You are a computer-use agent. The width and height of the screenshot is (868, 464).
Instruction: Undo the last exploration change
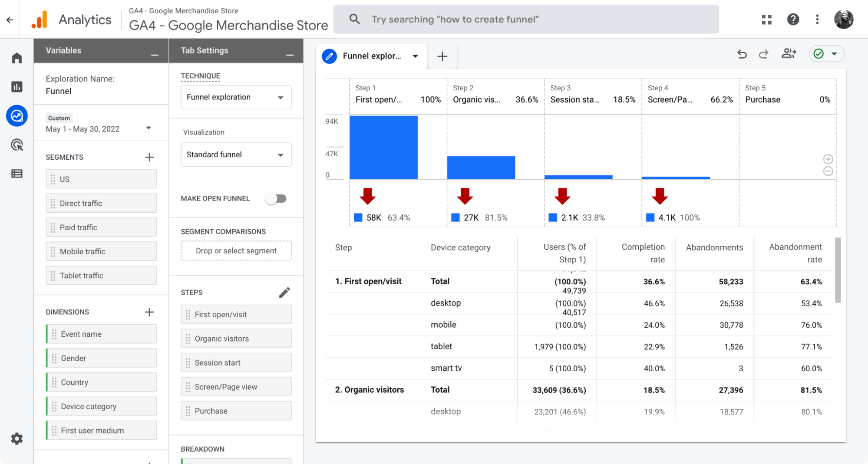click(742, 54)
